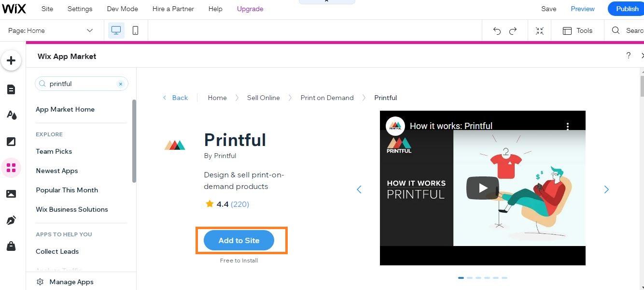This screenshot has height=290, width=644.
Task: Open Newest Apps category
Action: (57, 171)
